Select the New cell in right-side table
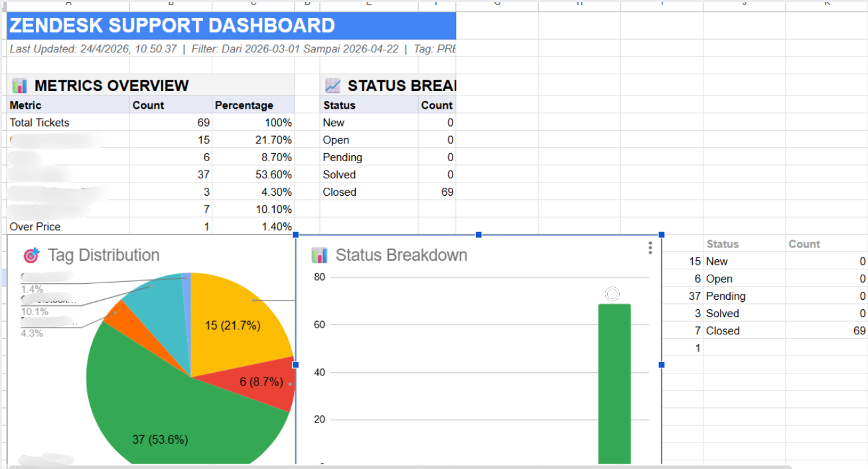Viewport: 868px width, 469px height. (x=744, y=261)
